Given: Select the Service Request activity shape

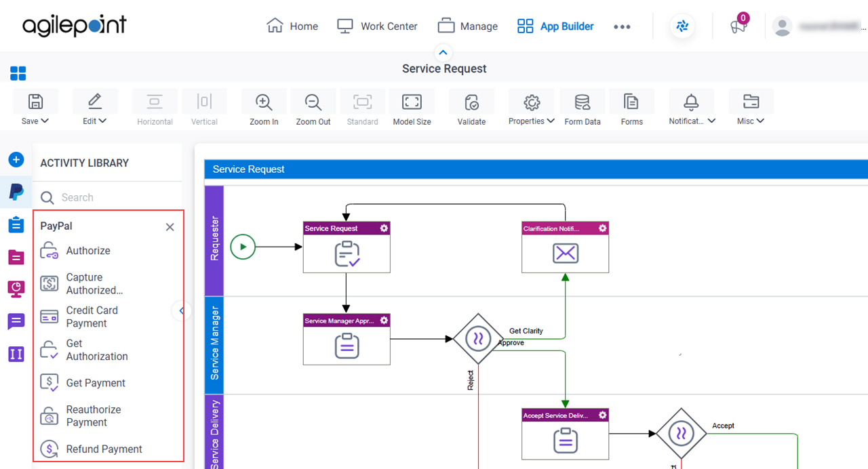Looking at the screenshot, I should click(347, 247).
